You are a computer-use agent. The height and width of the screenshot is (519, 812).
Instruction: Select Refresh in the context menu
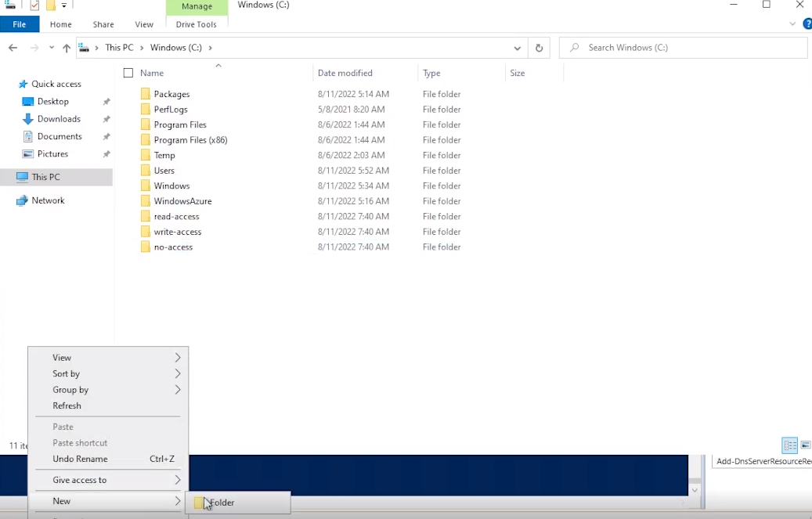coord(67,405)
